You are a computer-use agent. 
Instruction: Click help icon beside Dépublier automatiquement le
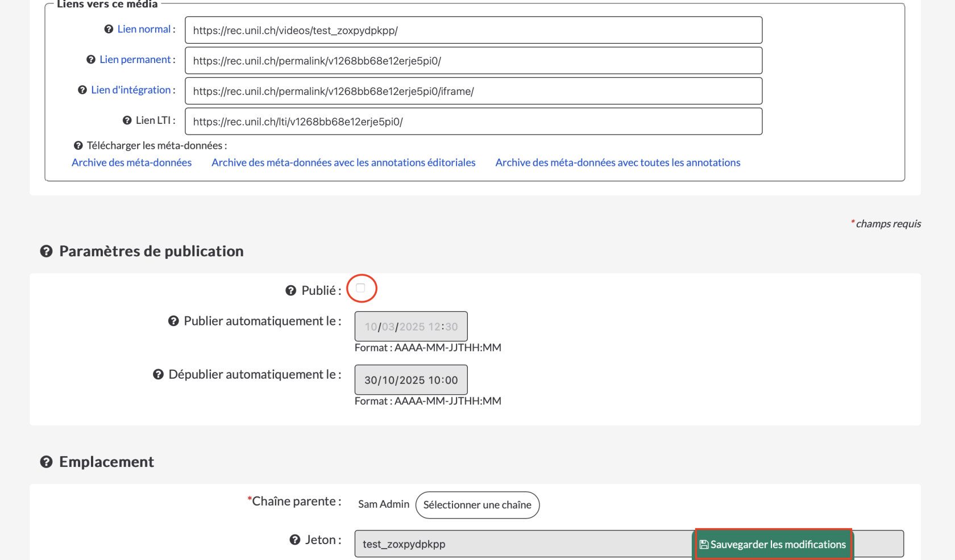(159, 374)
